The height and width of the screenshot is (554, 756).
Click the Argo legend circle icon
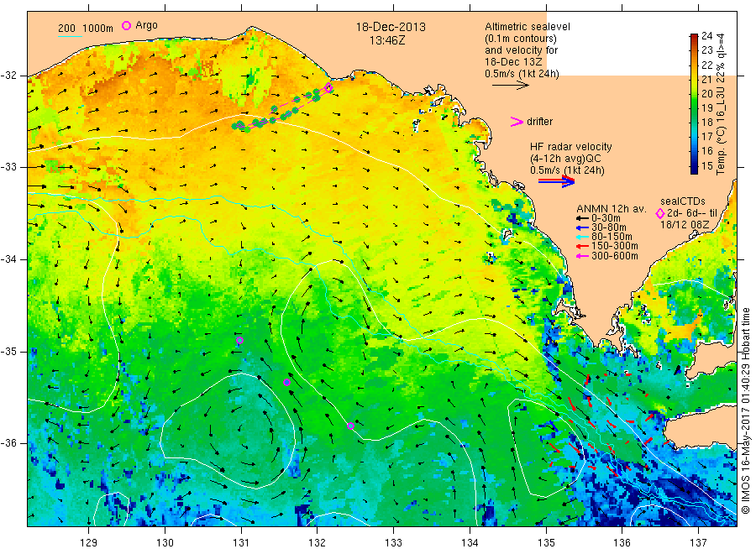click(x=126, y=25)
